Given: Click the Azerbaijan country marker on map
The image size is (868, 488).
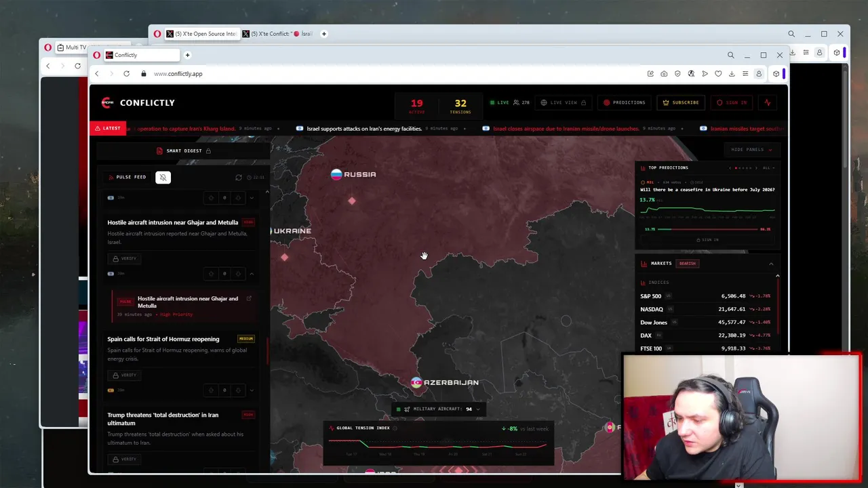Looking at the screenshot, I should pos(416,383).
